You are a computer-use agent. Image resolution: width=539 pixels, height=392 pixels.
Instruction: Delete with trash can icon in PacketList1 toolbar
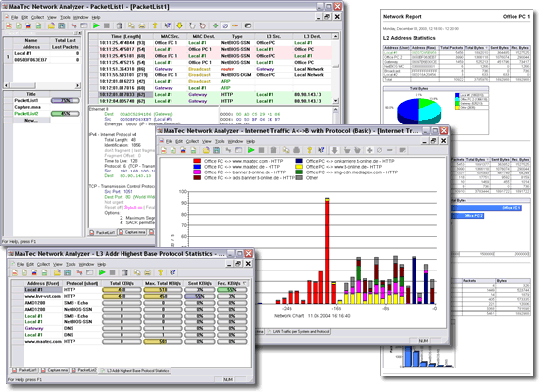[x=120, y=25]
